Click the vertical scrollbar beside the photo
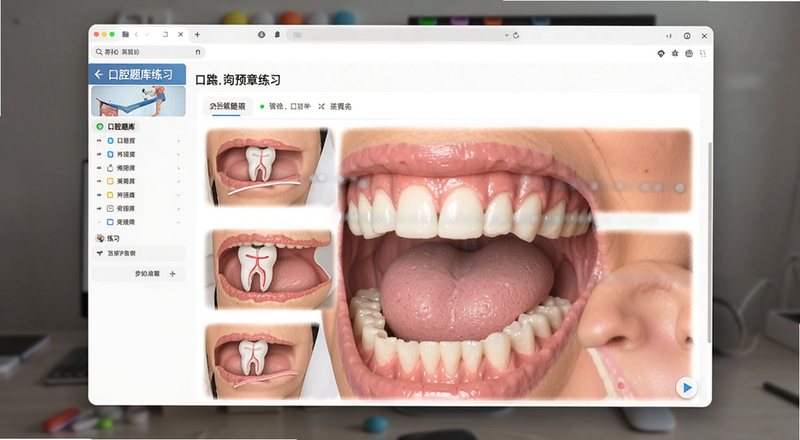 (x=709, y=240)
